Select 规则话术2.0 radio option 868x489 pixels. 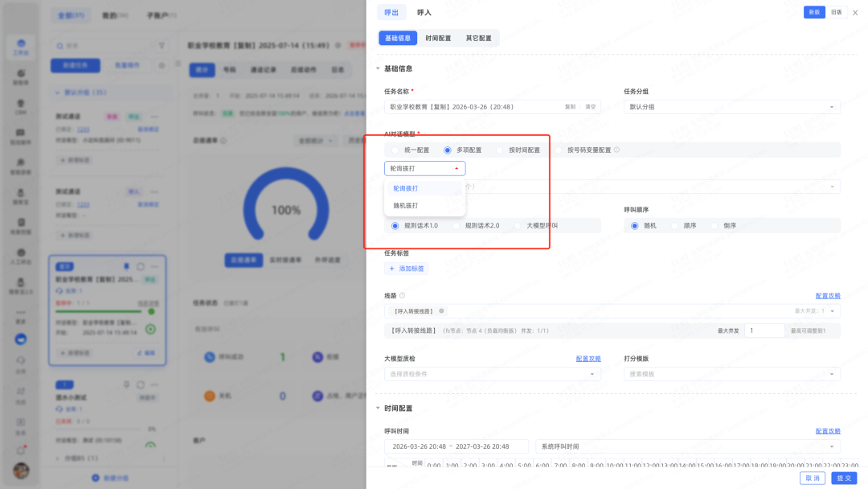click(457, 226)
